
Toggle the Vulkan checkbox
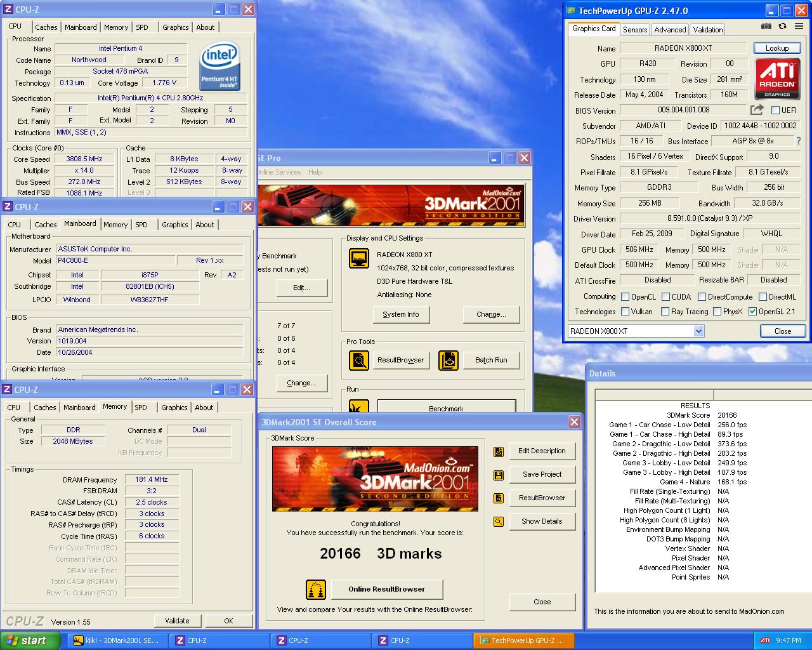[625, 312]
